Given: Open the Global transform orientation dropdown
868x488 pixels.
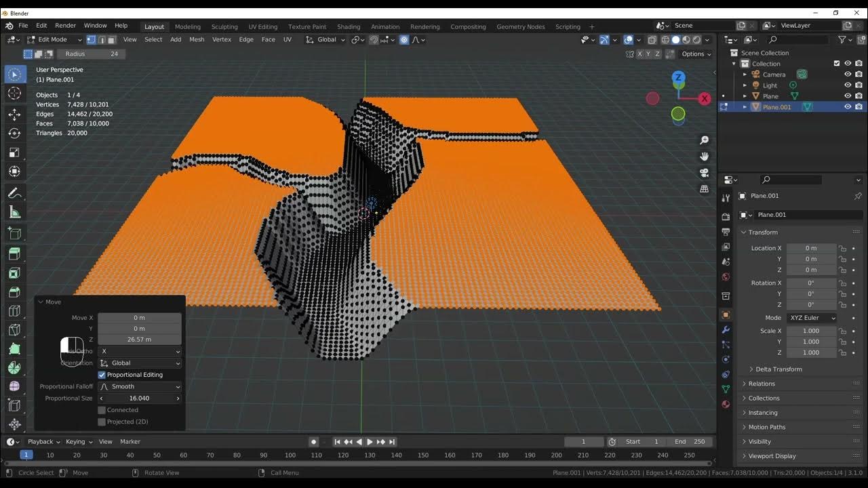Looking at the screenshot, I should [327, 39].
